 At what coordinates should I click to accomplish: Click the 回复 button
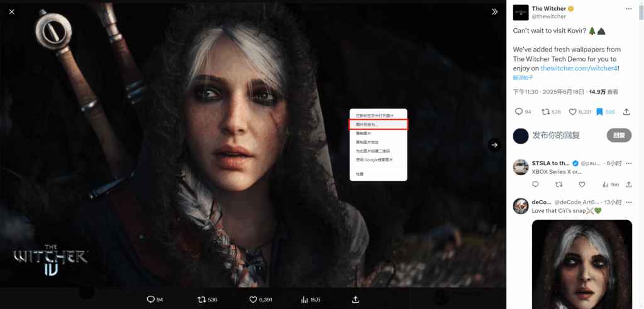[x=619, y=136]
